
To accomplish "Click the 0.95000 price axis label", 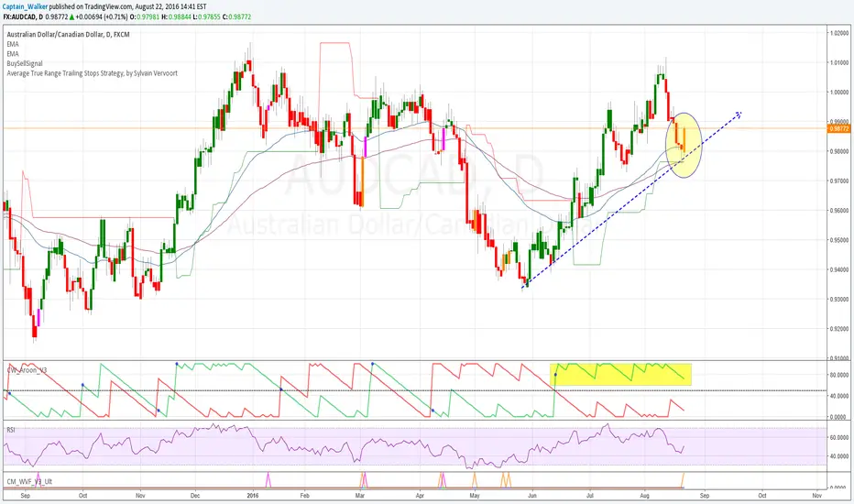I will [839, 240].
